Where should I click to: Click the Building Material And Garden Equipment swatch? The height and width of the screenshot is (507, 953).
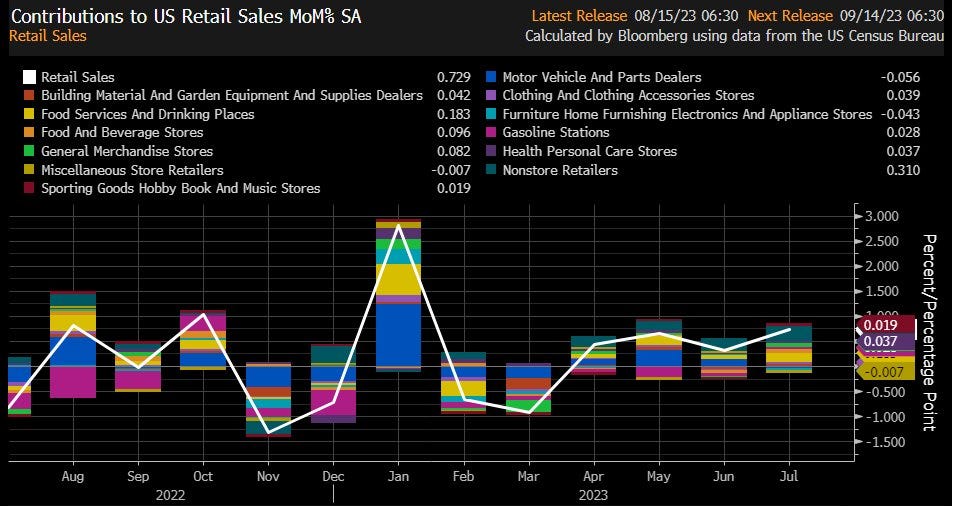[x=28, y=95]
